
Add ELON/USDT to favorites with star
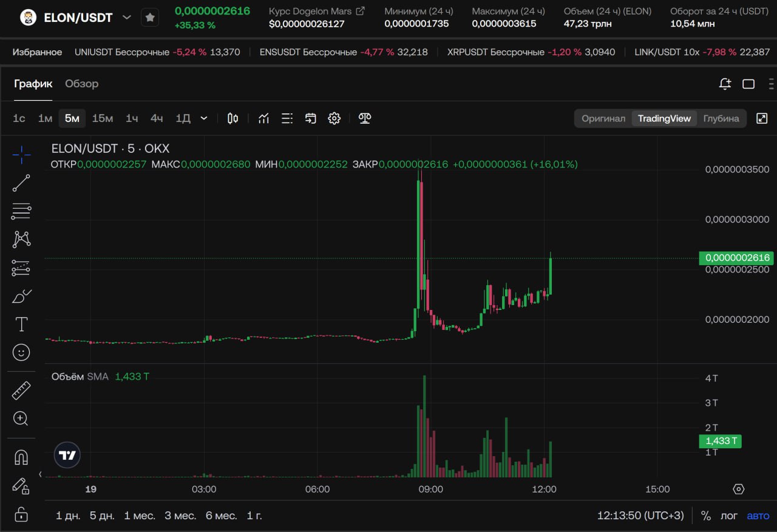pos(150,18)
